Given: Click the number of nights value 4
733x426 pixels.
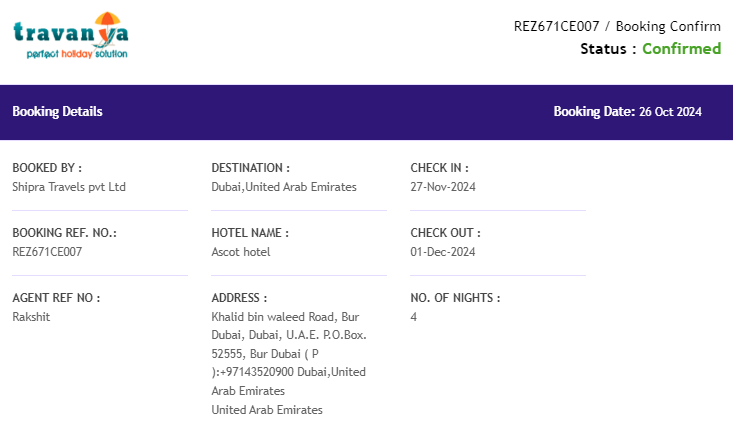Looking at the screenshot, I should (x=414, y=317).
